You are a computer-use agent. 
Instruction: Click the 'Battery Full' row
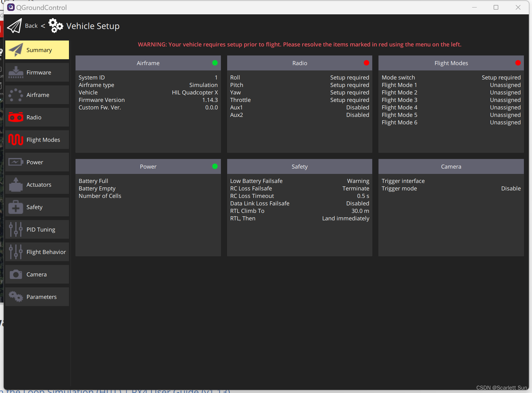[x=148, y=181]
